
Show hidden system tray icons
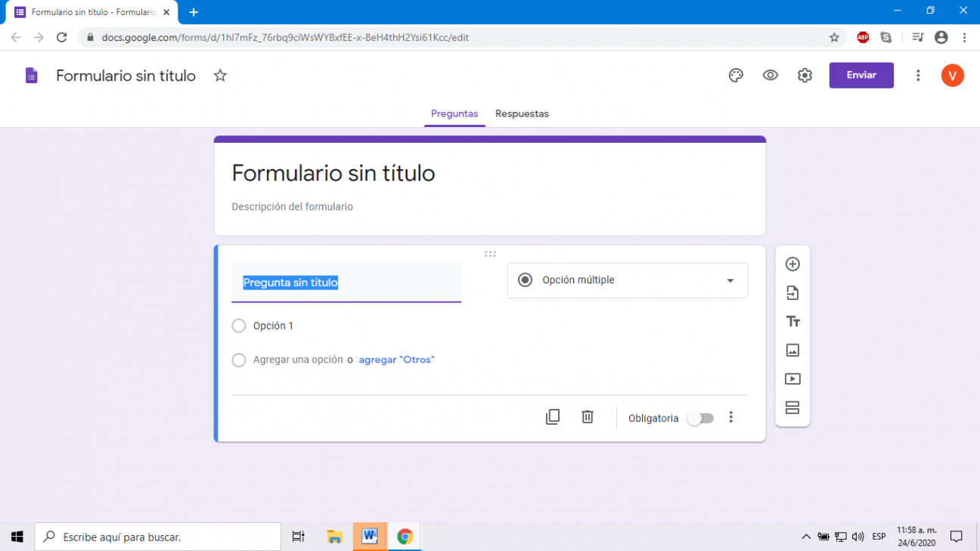pyautogui.click(x=806, y=537)
